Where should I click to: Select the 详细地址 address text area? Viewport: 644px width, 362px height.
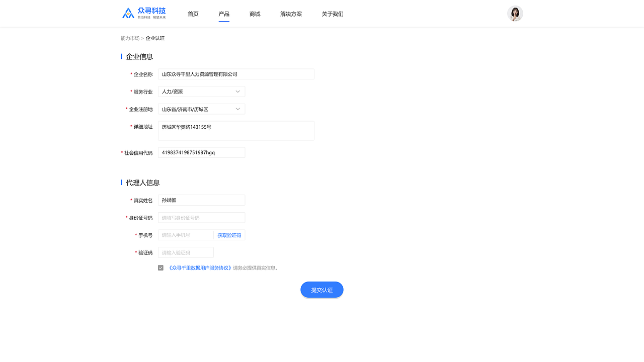(236, 130)
